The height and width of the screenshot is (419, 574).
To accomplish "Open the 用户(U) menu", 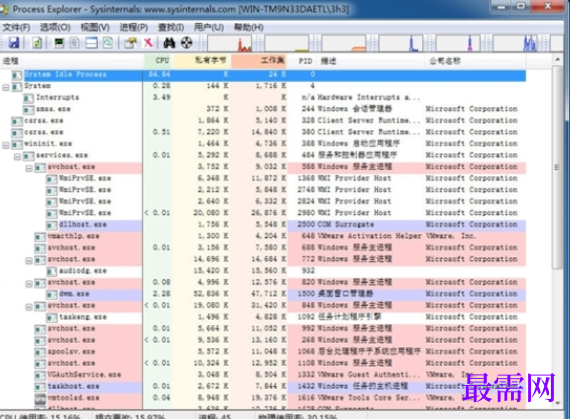I will tap(209, 27).
